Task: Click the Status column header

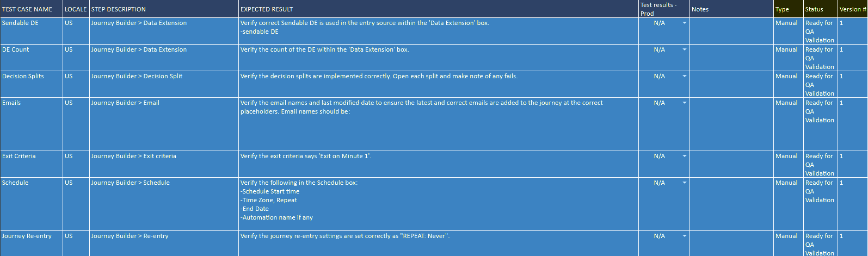Action: pyautogui.click(x=820, y=9)
